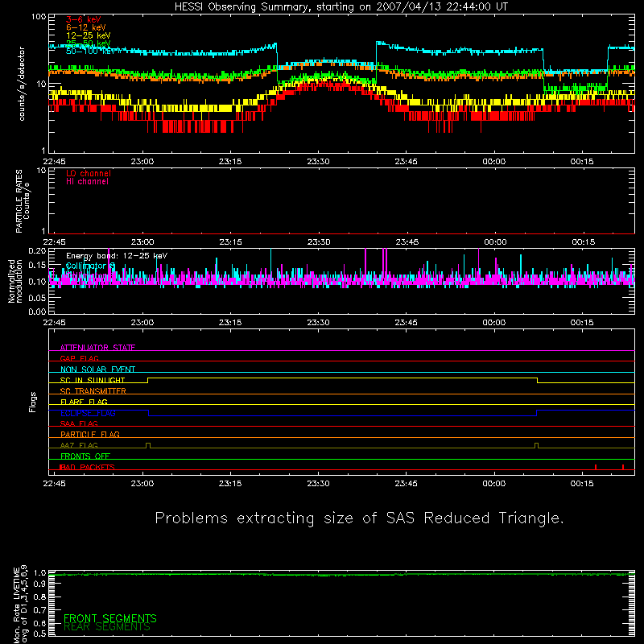The height and width of the screenshot is (644, 644).
Task: Click the 23:30 tick label under the count-rate plot
Action: coord(318,162)
